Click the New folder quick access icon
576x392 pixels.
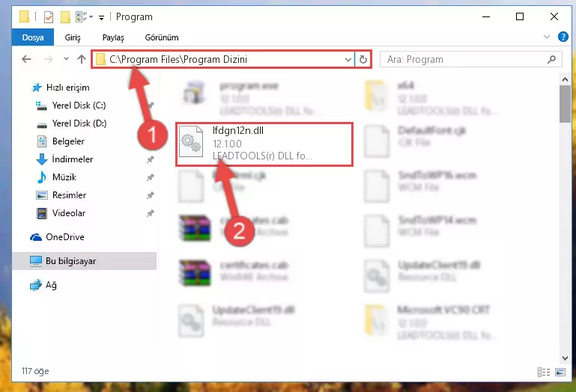tap(65, 17)
